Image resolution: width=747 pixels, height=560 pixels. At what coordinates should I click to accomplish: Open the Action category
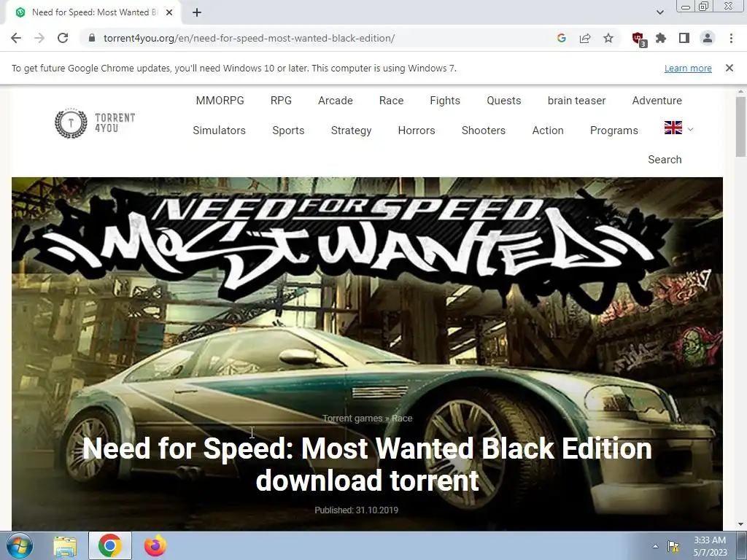(x=547, y=131)
